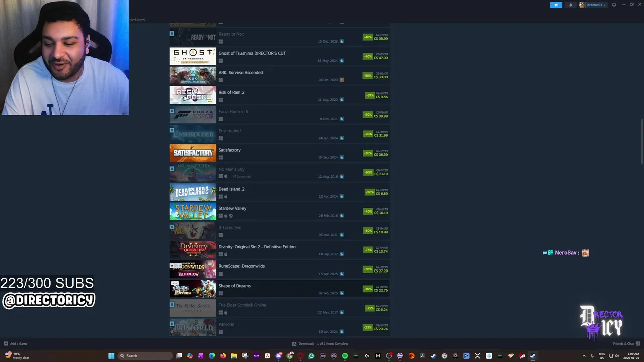Click the in-library marker on Ready or Not
This screenshot has height=362, width=644.
(x=172, y=34)
